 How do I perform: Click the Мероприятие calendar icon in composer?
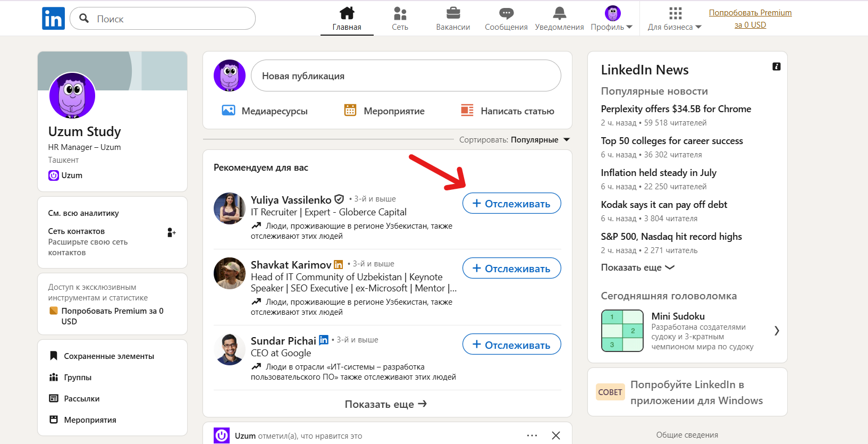pyautogui.click(x=350, y=111)
